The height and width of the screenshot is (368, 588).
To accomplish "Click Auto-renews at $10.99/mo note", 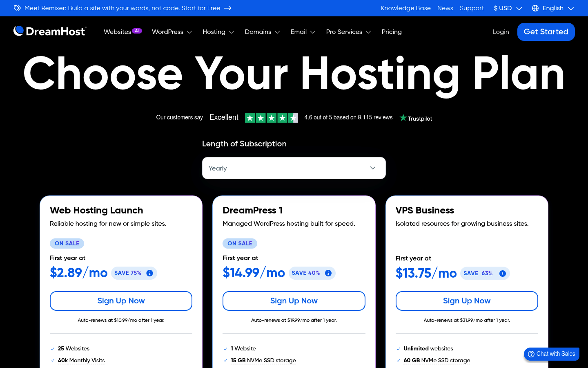I will click(x=121, y=320).
